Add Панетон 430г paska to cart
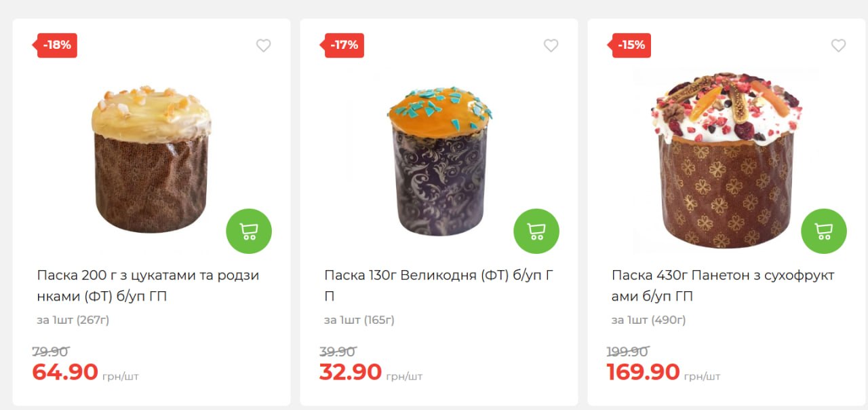Image resolution: width=868 pixels, height=410 pixels. click(824, 231)
